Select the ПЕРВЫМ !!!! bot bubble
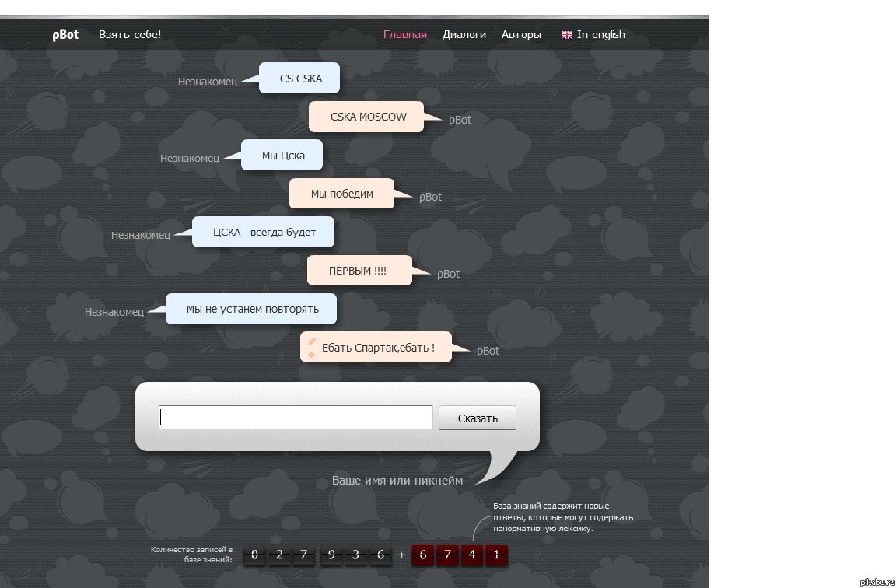The width and height of the screenshot is (896, 588). (x=359, y=271)
